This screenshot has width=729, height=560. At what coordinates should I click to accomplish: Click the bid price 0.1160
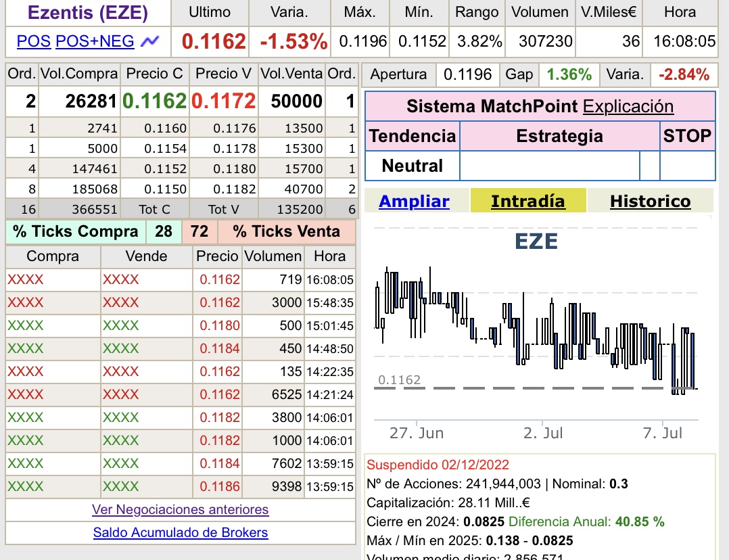pyautogui.click(x=165, y=129)
